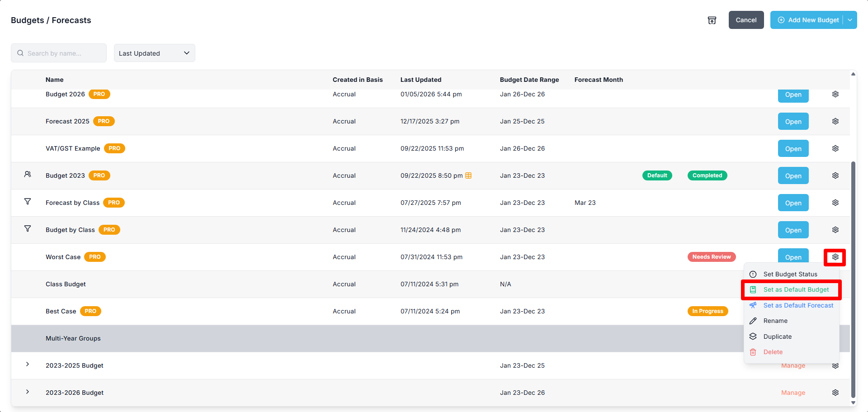Open settings gear for Worst Case budget
The height and width of the screenshot is (412, 868).
(x=835, y=257)
